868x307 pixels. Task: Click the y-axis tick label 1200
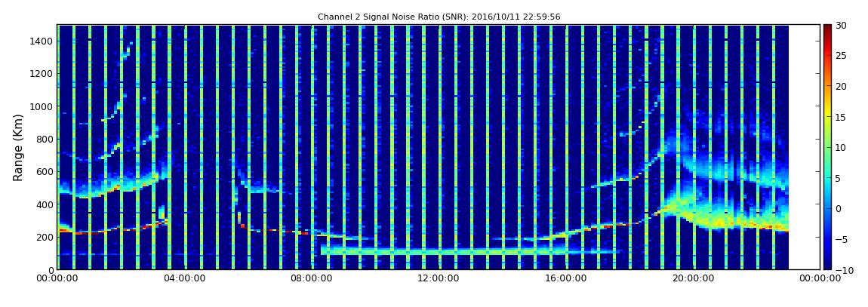point(42,74)
